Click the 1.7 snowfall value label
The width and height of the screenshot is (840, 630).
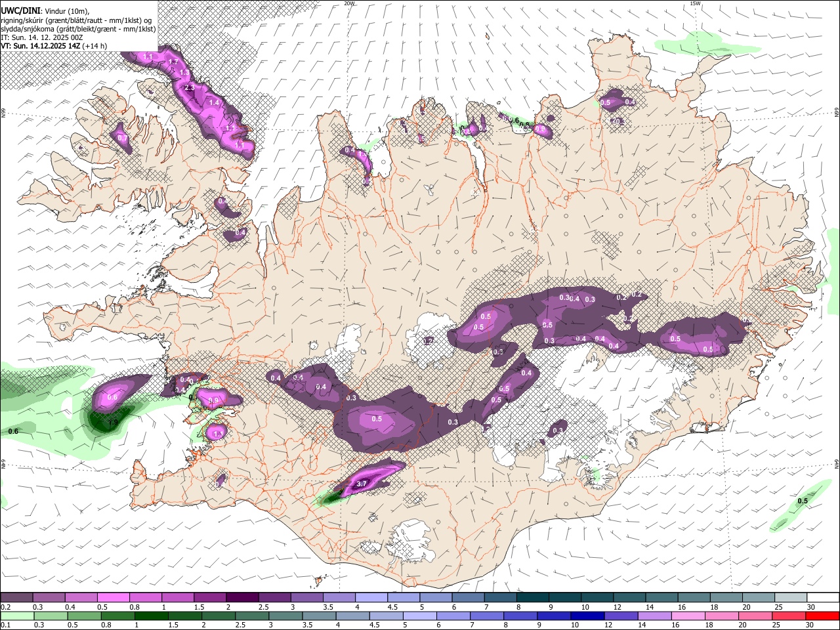(173, 62)
